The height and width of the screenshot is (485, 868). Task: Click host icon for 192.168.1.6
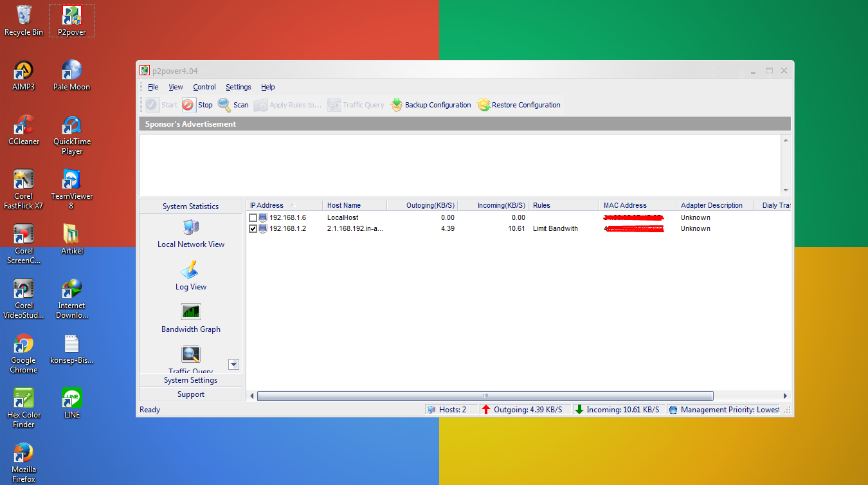click(x=263, y=217)
